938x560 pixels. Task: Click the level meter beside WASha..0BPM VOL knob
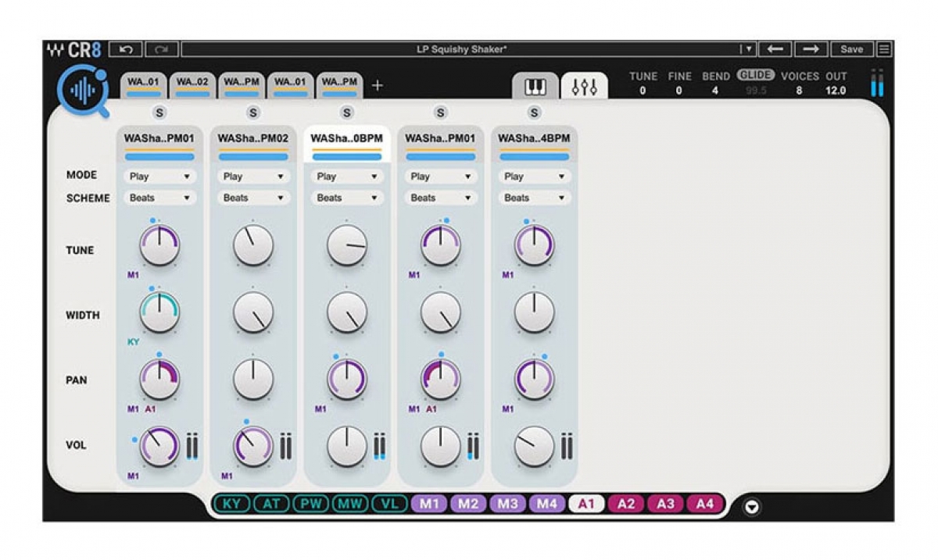click(379, 447)
